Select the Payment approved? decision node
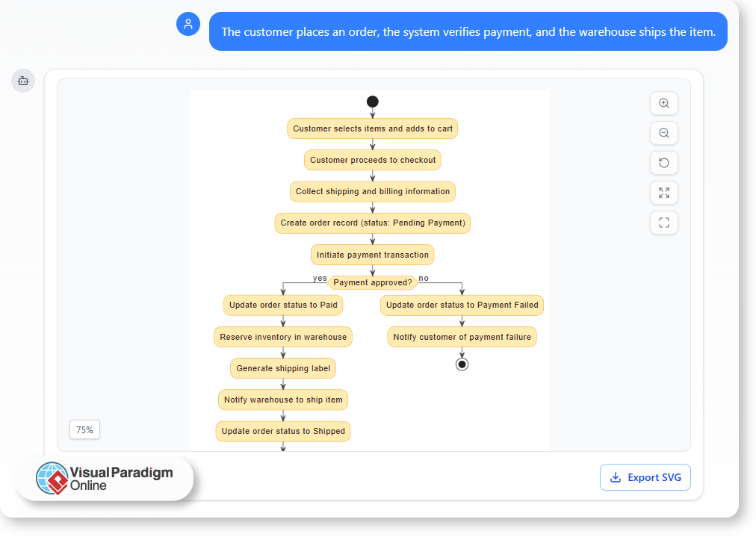Screen dimensions: 756x537 coord(373,282)
